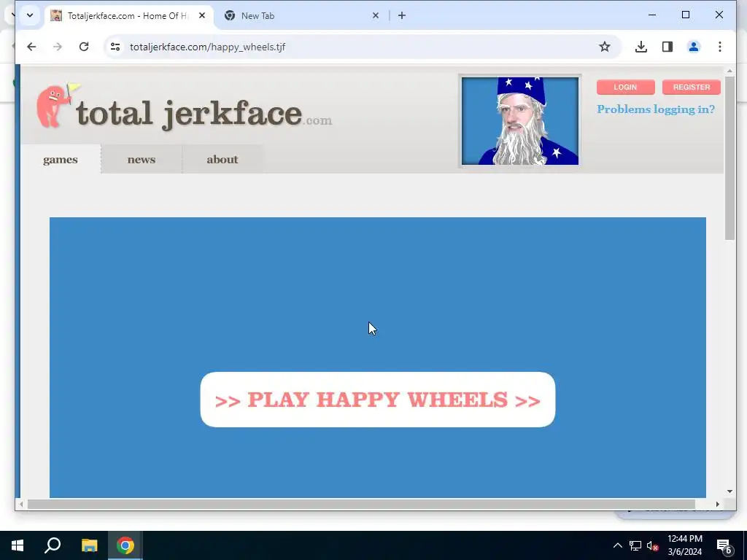Click the Chrome taskbar icon
The image size is (747, 560).
click(125, 545)
